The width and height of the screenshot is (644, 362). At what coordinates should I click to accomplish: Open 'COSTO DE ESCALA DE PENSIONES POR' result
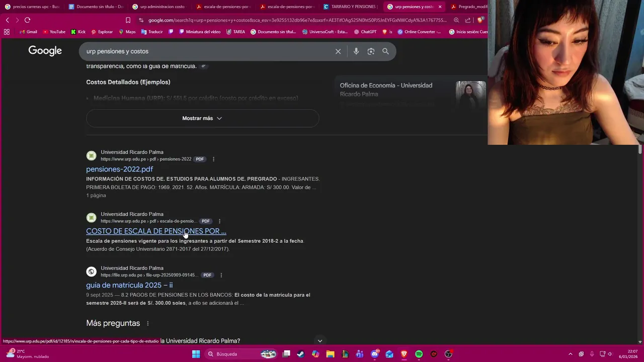[156, 231]
